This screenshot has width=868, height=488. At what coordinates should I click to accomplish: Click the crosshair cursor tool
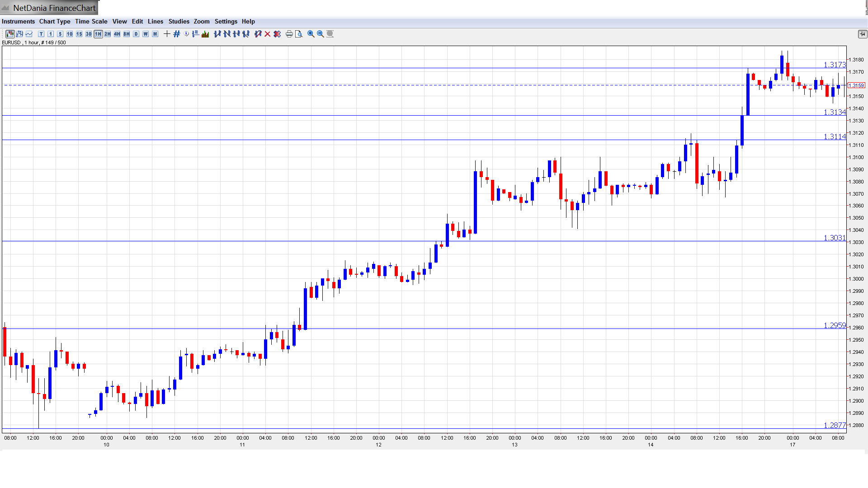click(167, 34)
